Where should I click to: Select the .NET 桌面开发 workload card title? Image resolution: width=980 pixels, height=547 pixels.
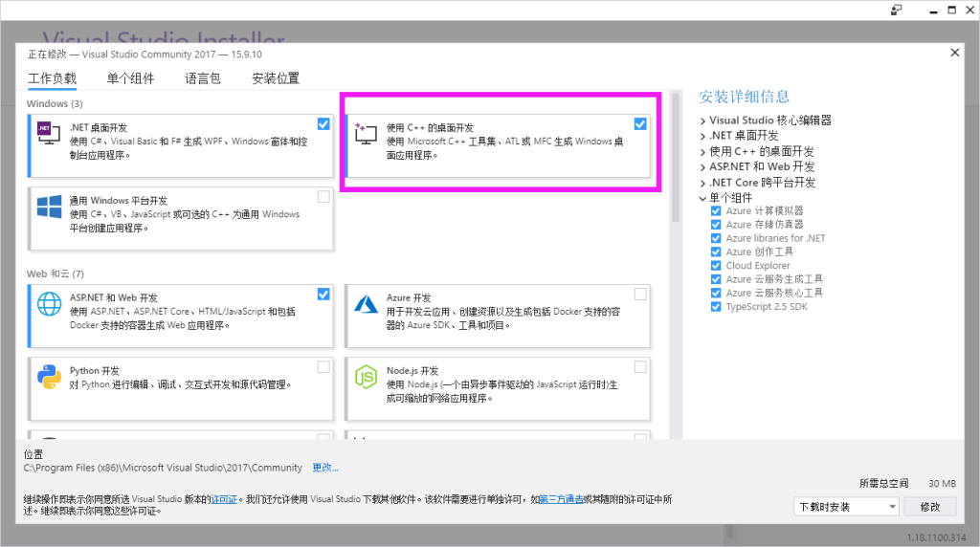(x=99, y=127)
